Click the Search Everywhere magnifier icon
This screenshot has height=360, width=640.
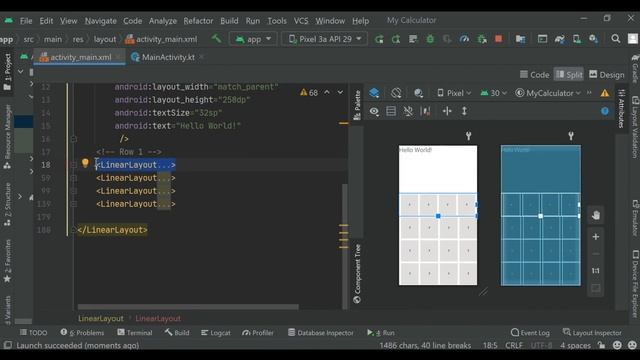tap(616, 39)
